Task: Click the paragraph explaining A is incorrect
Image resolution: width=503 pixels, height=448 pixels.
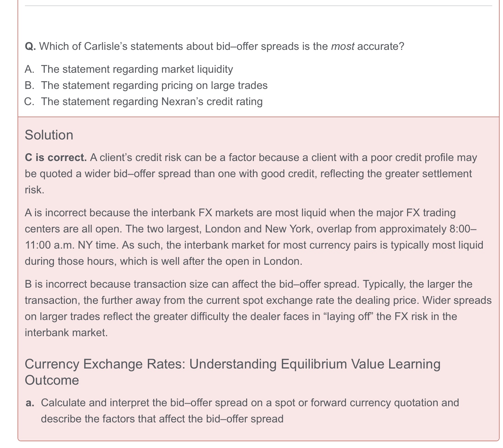Action: pos(254,237)
